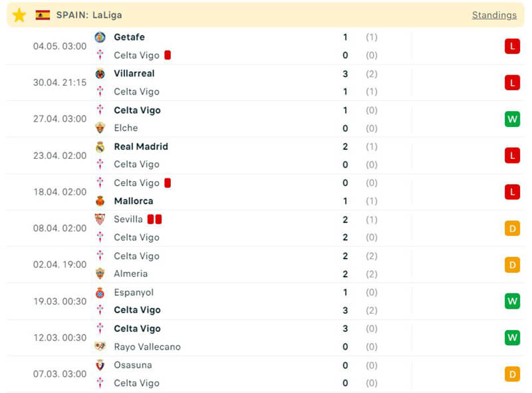The width and height of the screenshot is (532, 393).
Task: Click the SPAIN: LaLiga league title
Action: (x=89, y=15)
